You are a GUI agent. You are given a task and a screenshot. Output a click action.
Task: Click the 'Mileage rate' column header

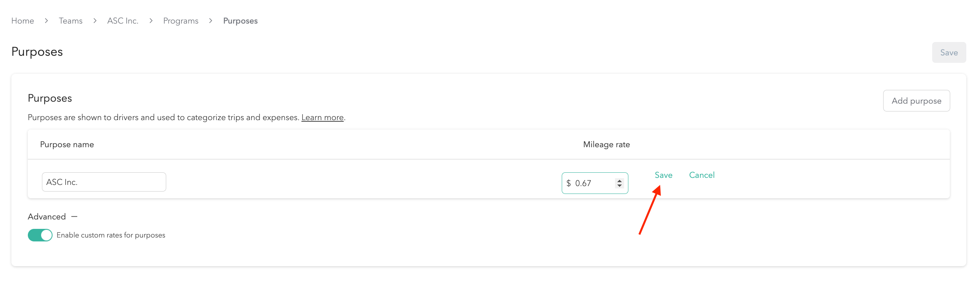tap(606, 144)
